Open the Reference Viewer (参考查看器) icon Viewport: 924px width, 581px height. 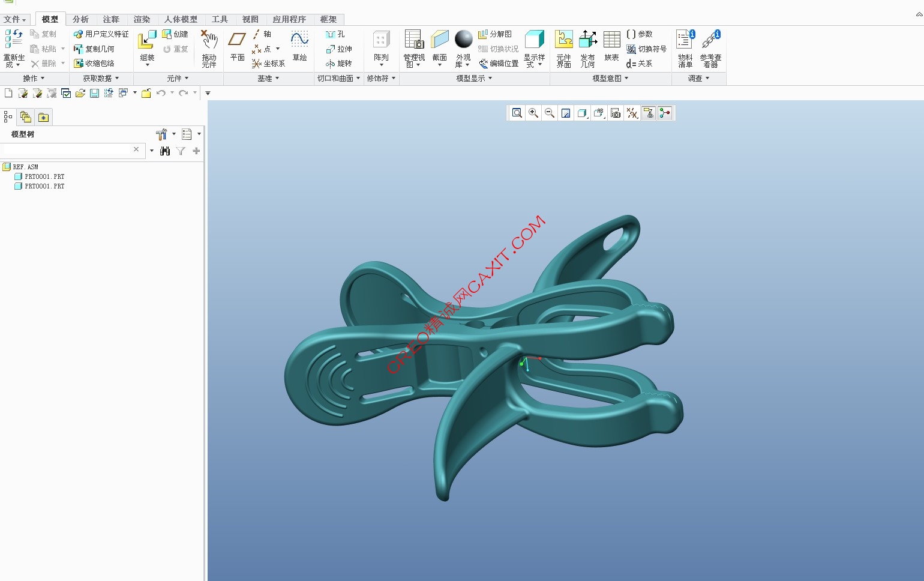coord(710,40)
